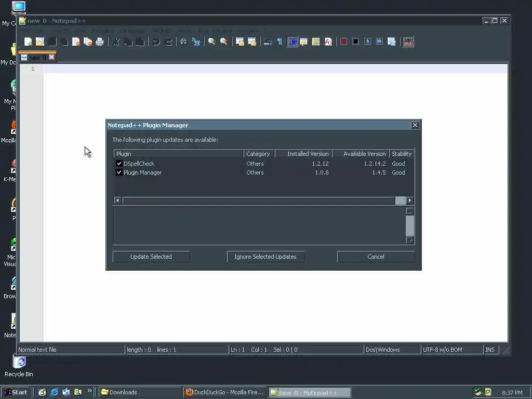Click the Print toolbar icon

pos(100,42)
